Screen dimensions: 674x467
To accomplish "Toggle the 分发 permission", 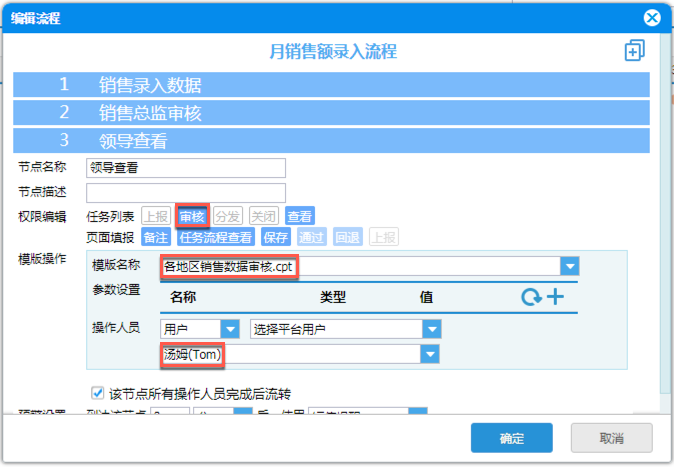I will pos(228,216).
